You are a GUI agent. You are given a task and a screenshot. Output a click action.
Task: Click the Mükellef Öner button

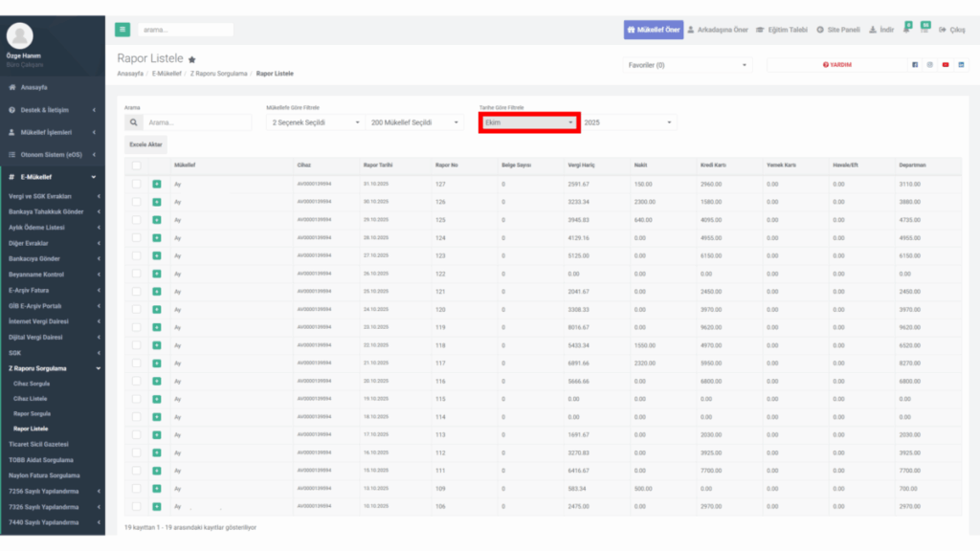(x=653, y=30)
